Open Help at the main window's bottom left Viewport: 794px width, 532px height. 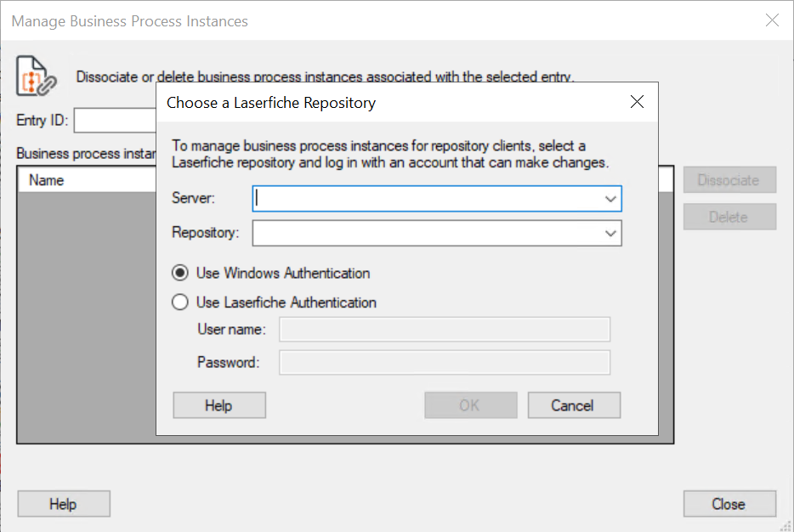tap(63, 504)
